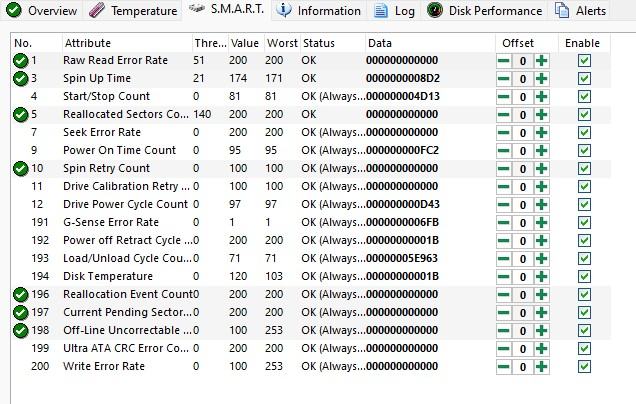Increase offset for Start/Stop Count
This screenshot has height=404, width=636.
coord(541,97)
